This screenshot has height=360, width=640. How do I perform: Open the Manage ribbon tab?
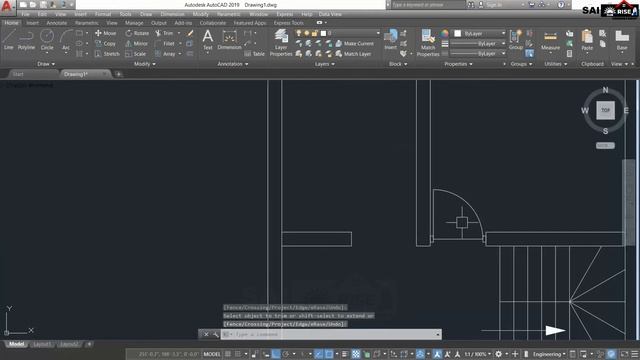pyautogui.click(x=134, y=23)
